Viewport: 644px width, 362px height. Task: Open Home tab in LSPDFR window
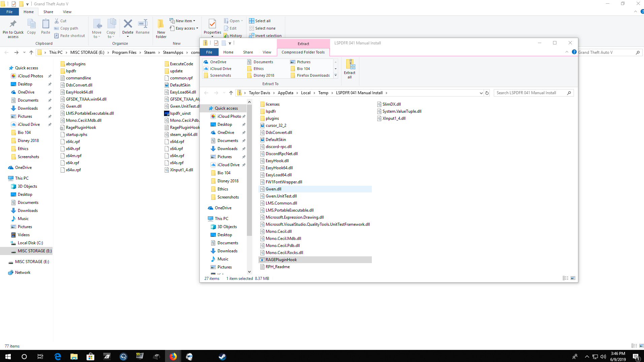[x=228, y=52]
